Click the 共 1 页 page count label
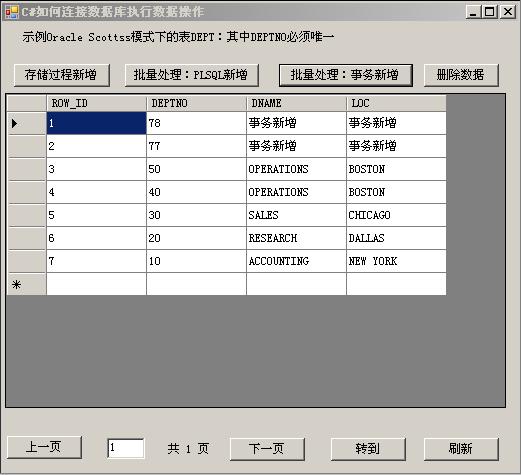Viewport: 521px width, 475px height. pos(188,449)
